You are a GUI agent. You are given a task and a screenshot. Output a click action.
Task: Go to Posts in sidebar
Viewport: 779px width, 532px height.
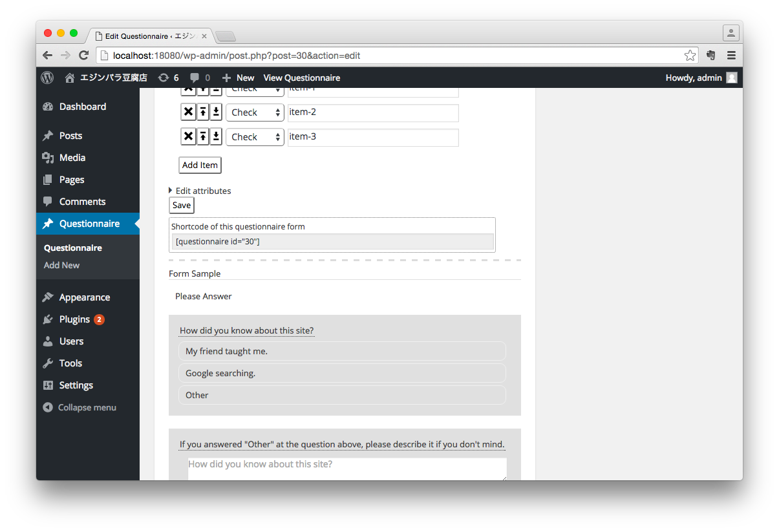88,136
